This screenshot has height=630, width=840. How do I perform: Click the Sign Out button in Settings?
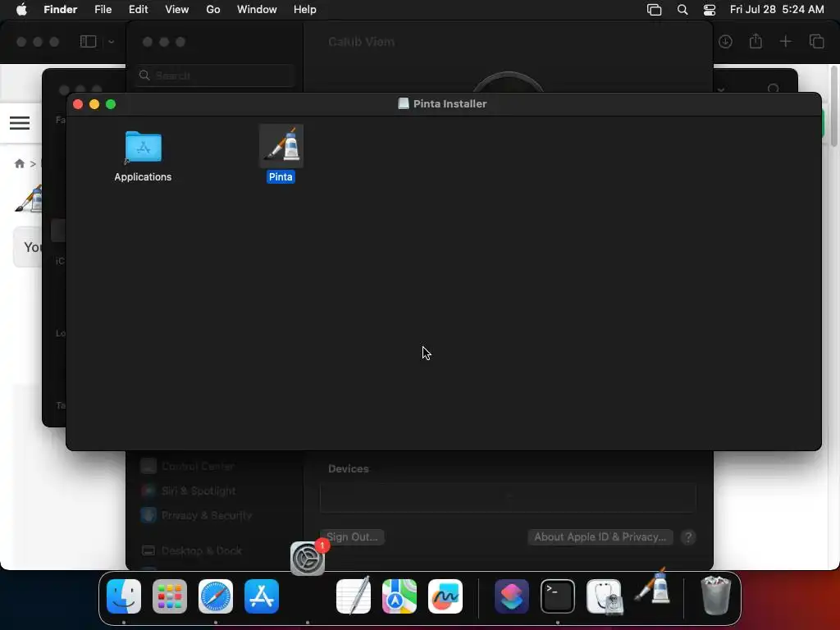coord(352,536)
